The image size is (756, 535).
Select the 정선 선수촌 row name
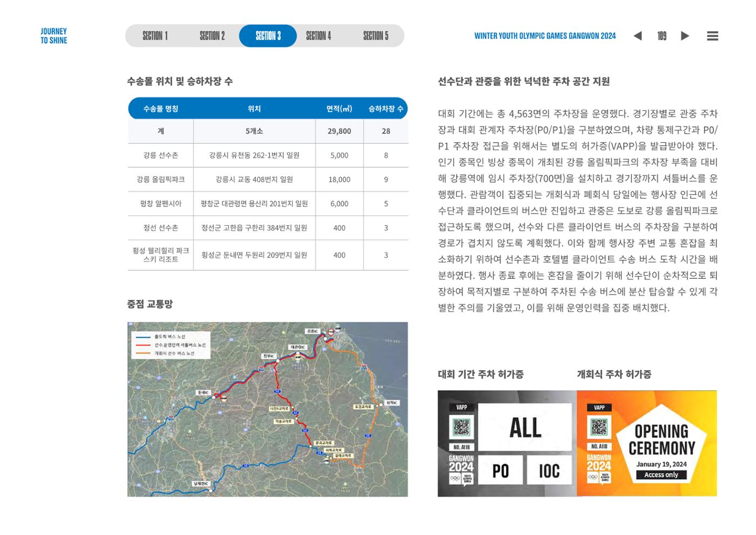[x=160, y=228]
